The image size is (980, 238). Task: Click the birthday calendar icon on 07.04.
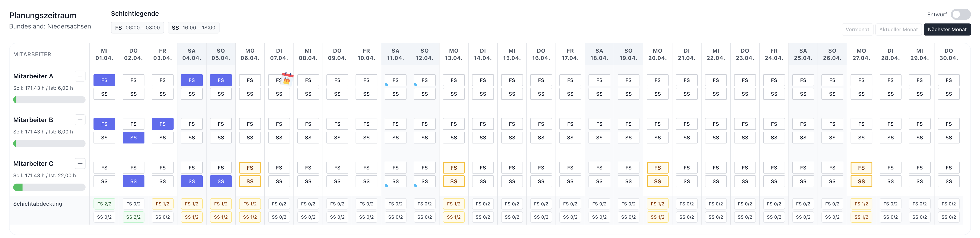tap(287, 78)
